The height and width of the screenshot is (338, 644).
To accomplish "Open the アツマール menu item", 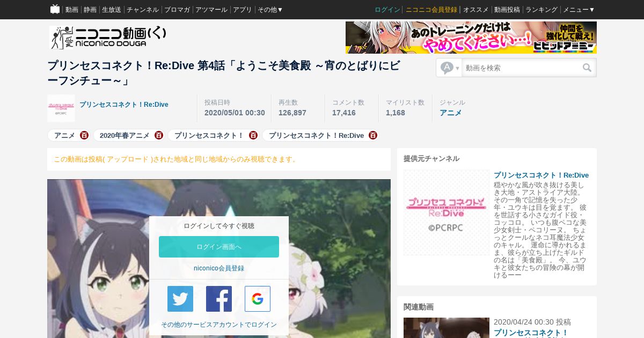I will [211, 10].
